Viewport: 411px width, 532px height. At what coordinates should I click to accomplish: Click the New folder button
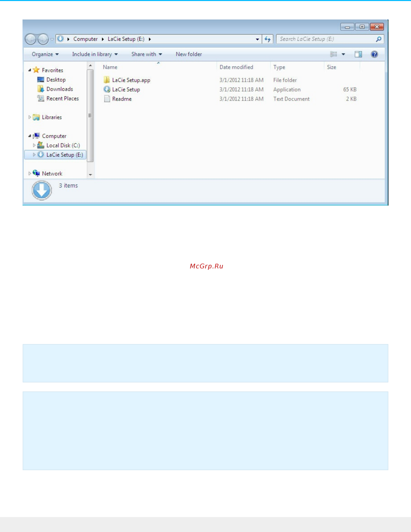tap(189, 54)
